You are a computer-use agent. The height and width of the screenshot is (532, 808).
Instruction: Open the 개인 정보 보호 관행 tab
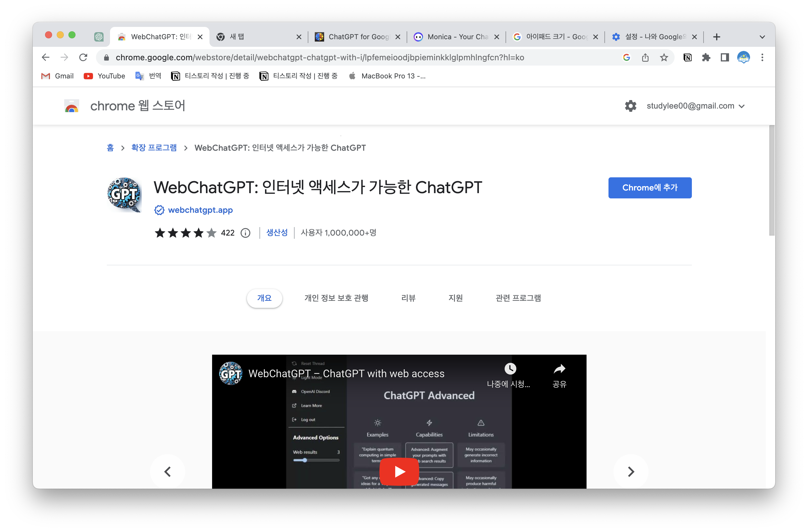point(336,298)
